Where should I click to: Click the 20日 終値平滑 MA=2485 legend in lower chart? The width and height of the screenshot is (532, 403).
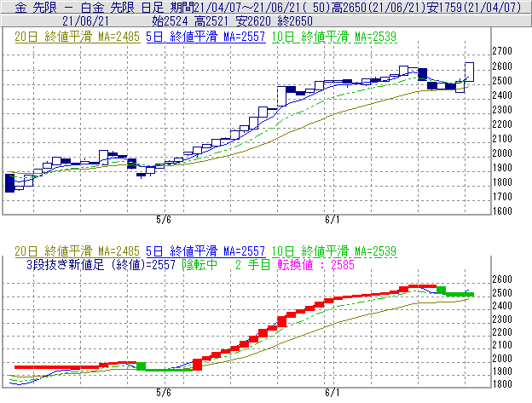click(x=78, y=251)
